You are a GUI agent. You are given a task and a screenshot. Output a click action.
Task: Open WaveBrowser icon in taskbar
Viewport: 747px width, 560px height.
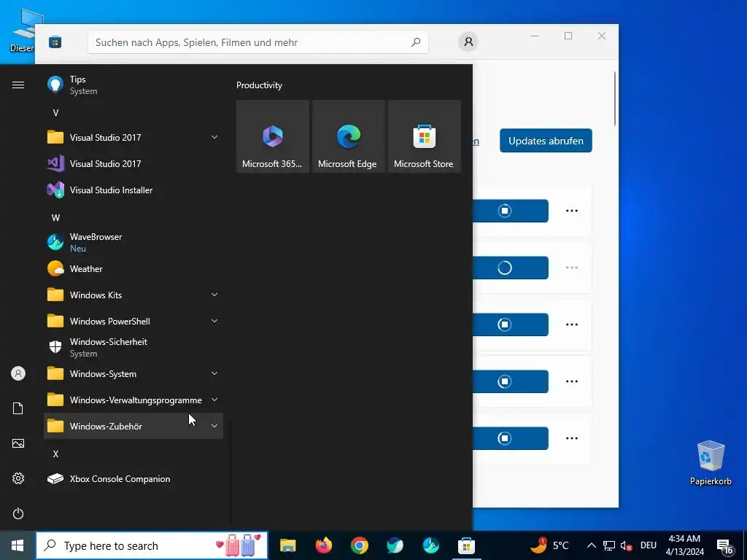pyautogui.click(x=430, y=545)
